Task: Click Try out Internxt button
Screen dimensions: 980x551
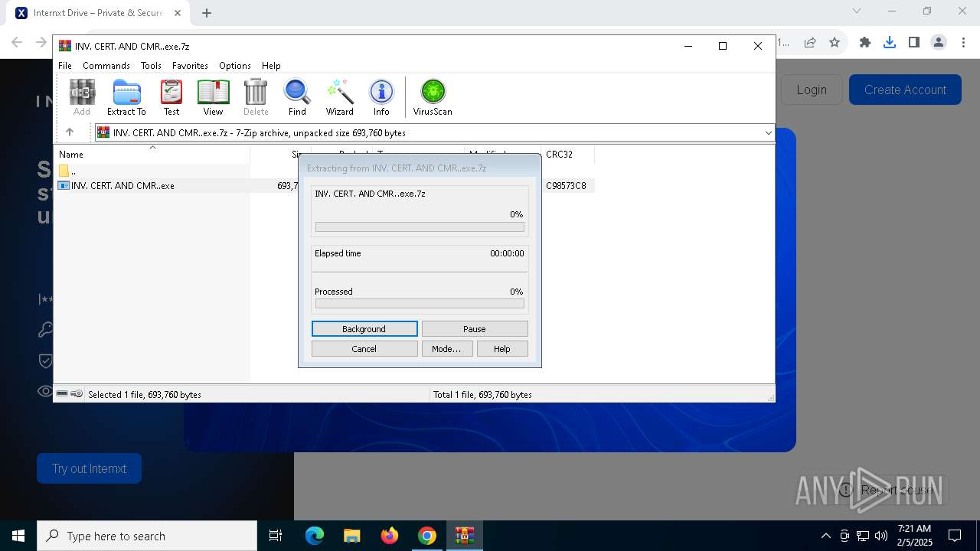Action: (x=89, y=468)
